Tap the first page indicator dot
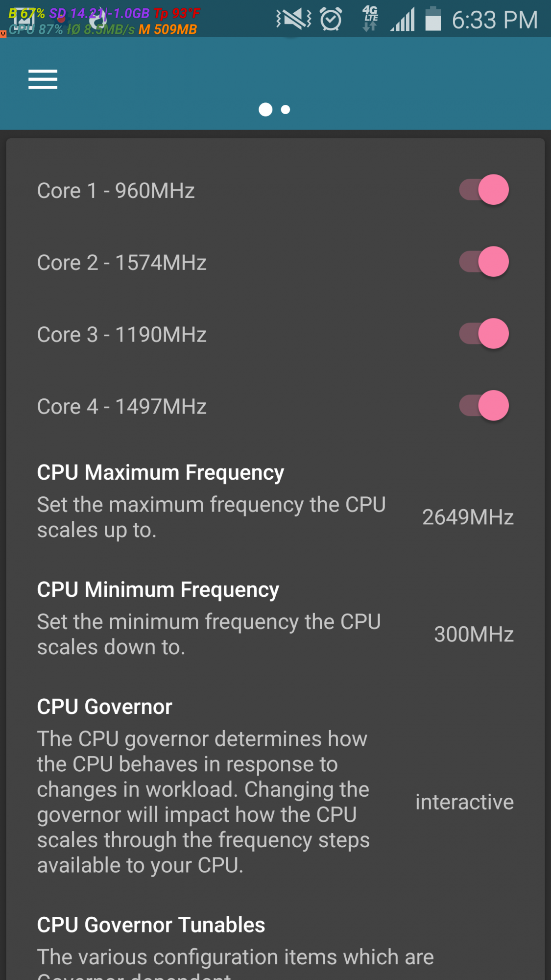Screen dimensions: 551x980 coord(265,110)
